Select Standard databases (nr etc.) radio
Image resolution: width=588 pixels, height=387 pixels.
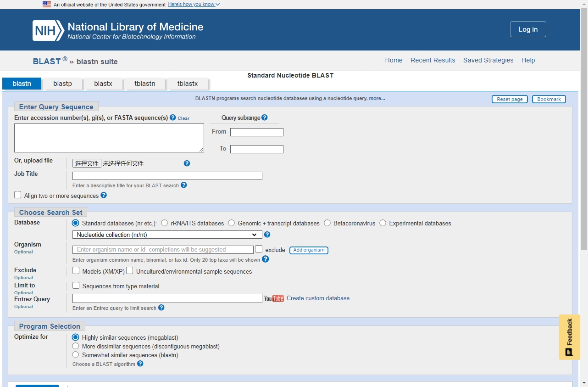76,223
